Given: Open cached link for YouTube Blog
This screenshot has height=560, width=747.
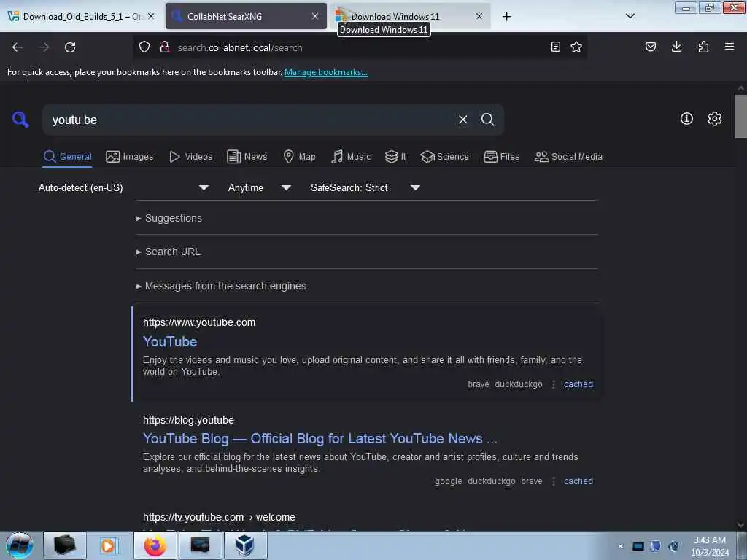Looking at the screenshot, I should pyautogui.click(x=578, y=481).
